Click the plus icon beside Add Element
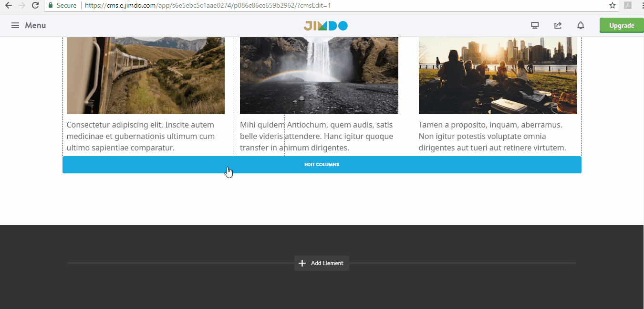 (x=302, y=263)
